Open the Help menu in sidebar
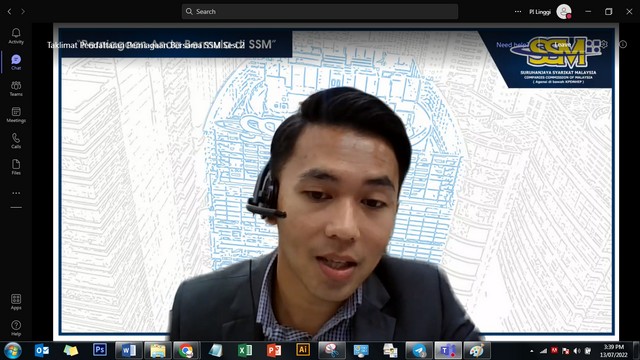The height and width of the screenshot is (360, 640). 16,328
